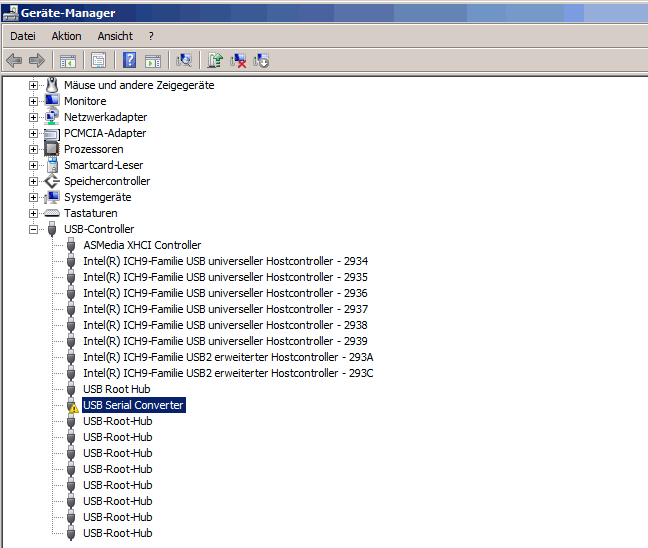Click the card icon beside PCMCIA-Adapter
648x548 pixels.
coord(52,133)
